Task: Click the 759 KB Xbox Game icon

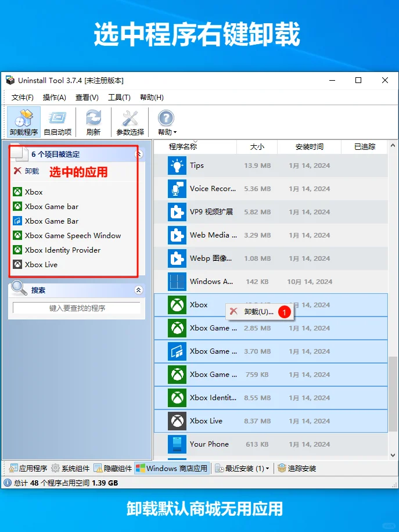Action: (x=177, y=375)
